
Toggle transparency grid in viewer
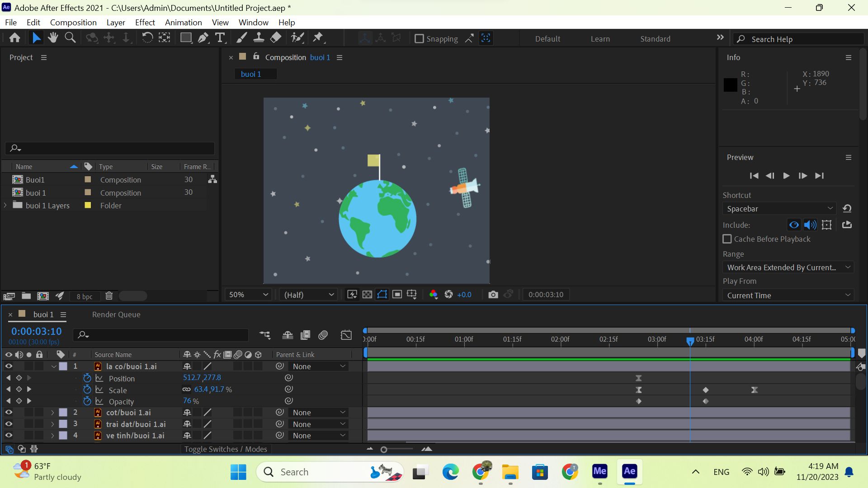pos(367,295)
